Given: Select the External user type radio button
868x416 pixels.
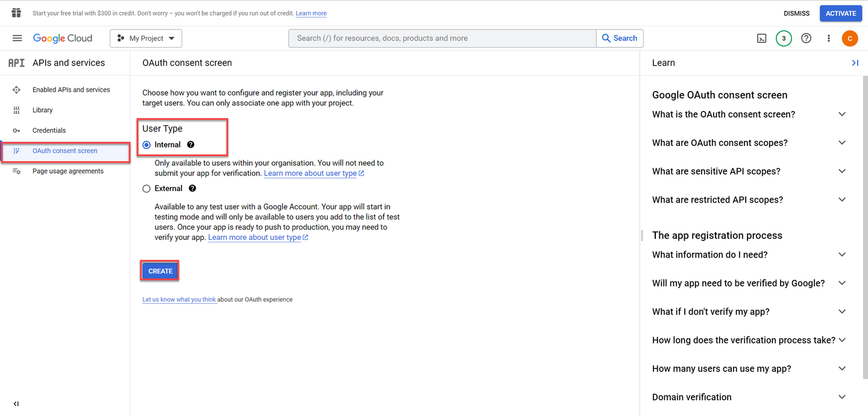Looking at the screenshot, I should pyautogui.click(x=146, y=189).
